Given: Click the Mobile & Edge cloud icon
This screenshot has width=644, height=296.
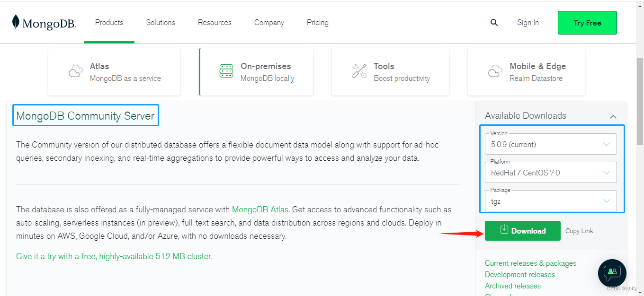Looking at the screenshot, I should pyautogui.click(x=495, y=71).
